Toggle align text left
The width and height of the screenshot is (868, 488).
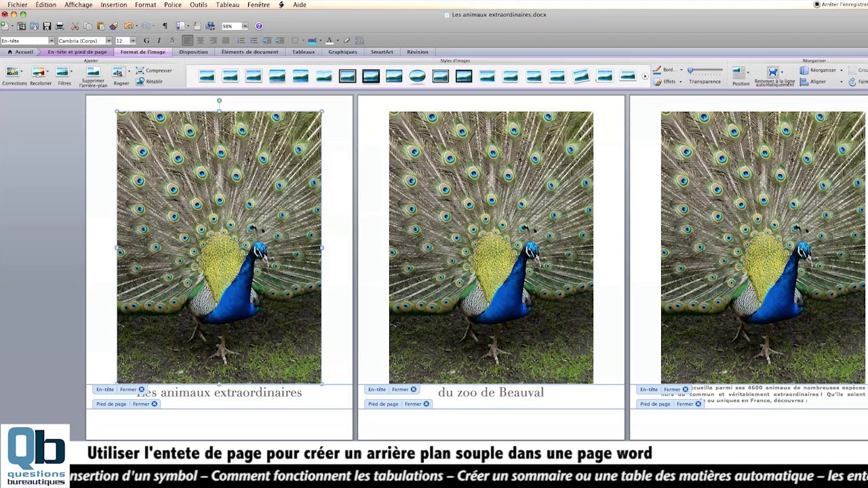tap(187, 41)
